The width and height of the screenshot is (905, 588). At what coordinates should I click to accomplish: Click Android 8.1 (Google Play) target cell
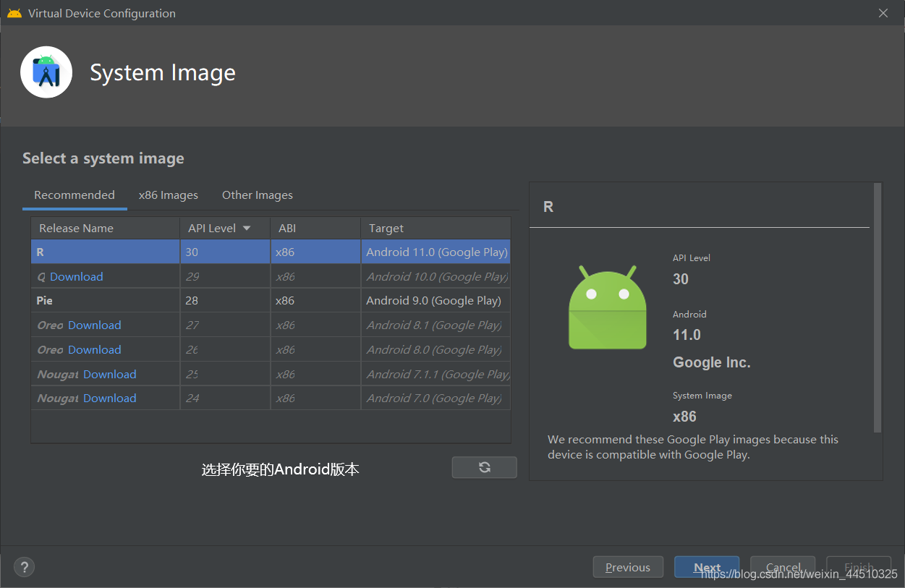[x=436, y=325]
